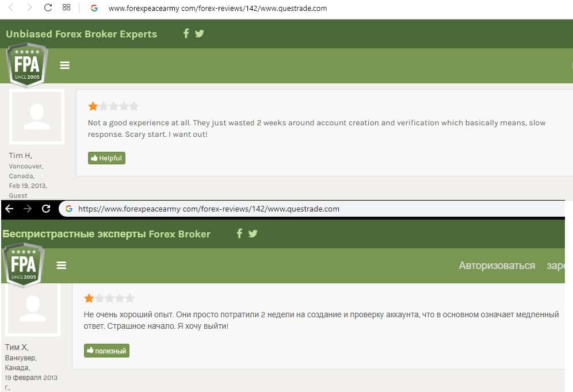Click the forward arrow in the upper browser
The image size is (573, 392).
click(29, 7)
